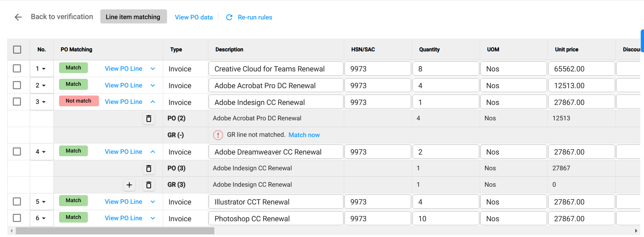Open the line number 2 dropdown

41,85
